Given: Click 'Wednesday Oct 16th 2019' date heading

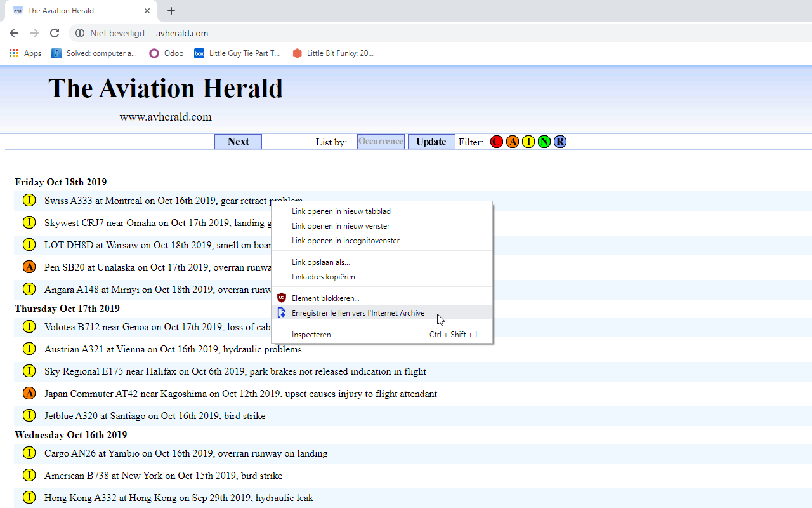Looking at the screenshot, I should point(71,435).
